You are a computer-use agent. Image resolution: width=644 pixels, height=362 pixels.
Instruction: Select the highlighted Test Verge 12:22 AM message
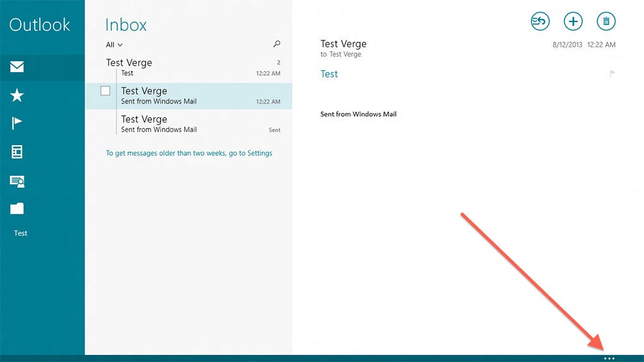[189, 96]
